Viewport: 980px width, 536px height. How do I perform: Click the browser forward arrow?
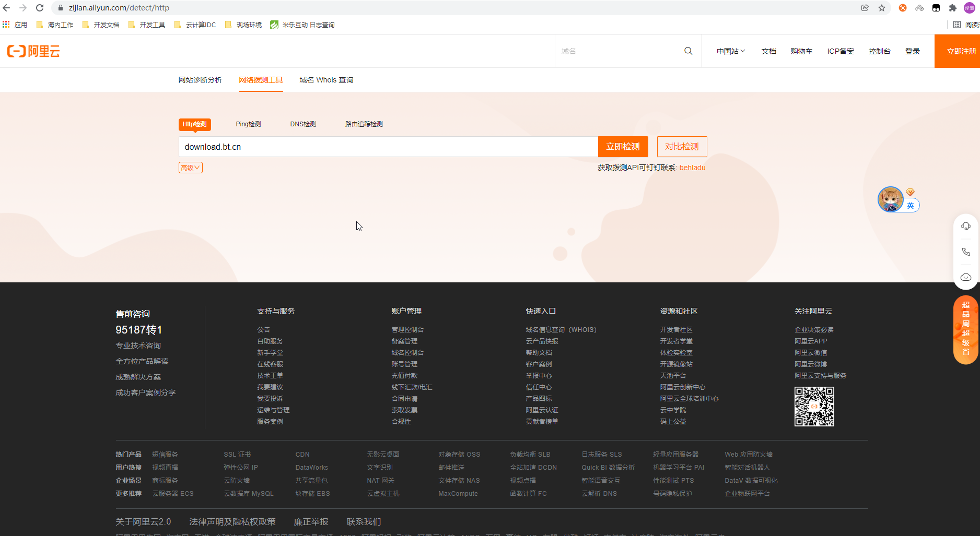(x=23, y=8)
